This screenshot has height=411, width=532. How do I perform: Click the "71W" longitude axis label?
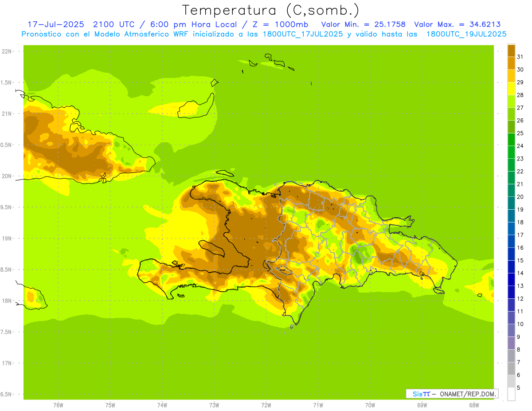click(x=318, y=405)
